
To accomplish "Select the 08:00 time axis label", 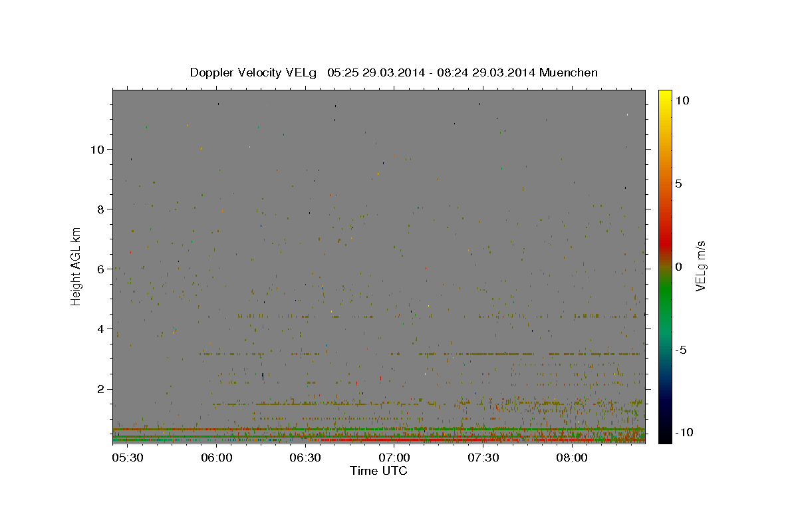I will coord(571,458).
